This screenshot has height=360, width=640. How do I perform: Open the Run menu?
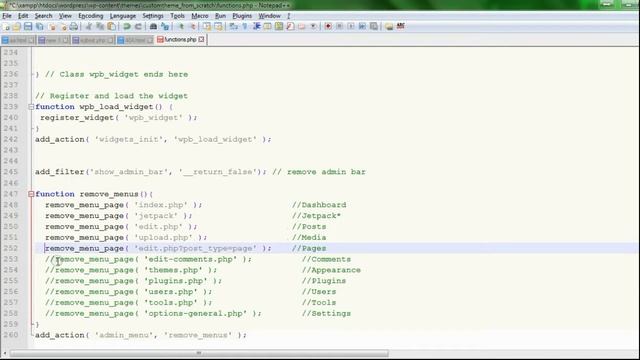pos(220,16)
